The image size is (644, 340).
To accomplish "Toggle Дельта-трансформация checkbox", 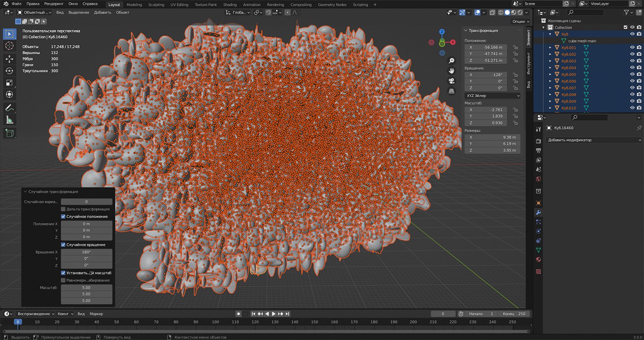I will pyautogui.click(x=63, y=209).
